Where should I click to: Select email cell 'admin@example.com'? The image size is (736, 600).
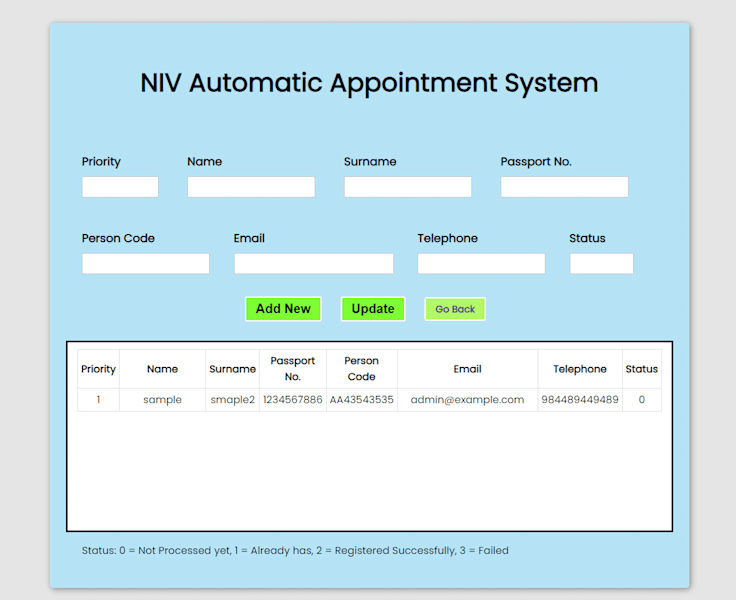(x=468, y=400)
